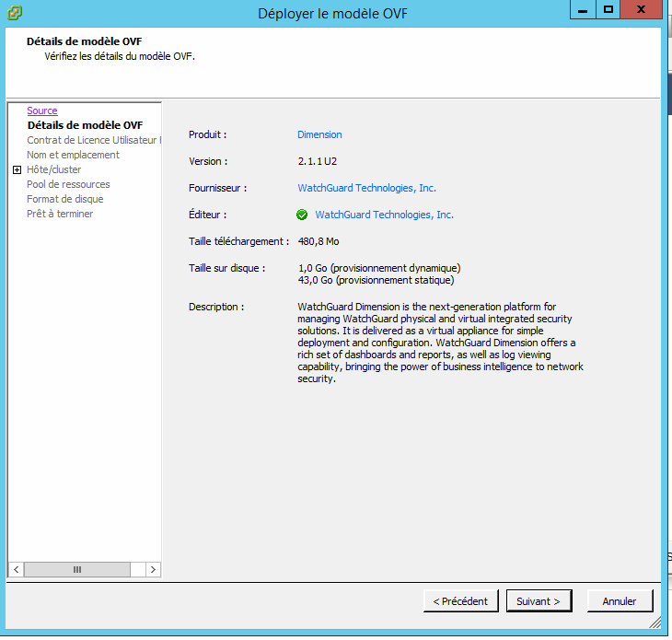Close the Déployer le modèle OVF window
The image size is (672, 640).
pos(641,9)
